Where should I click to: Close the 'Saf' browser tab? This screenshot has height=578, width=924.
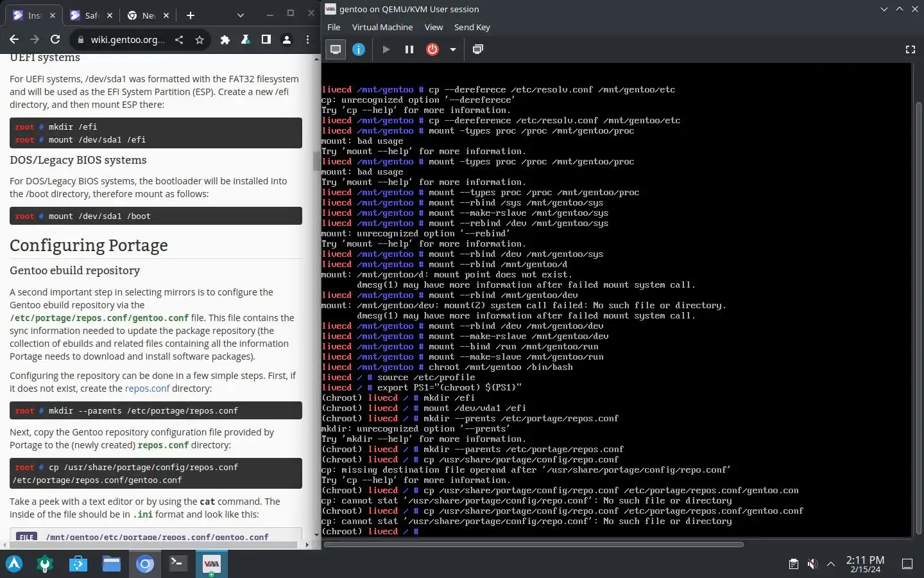110,15
